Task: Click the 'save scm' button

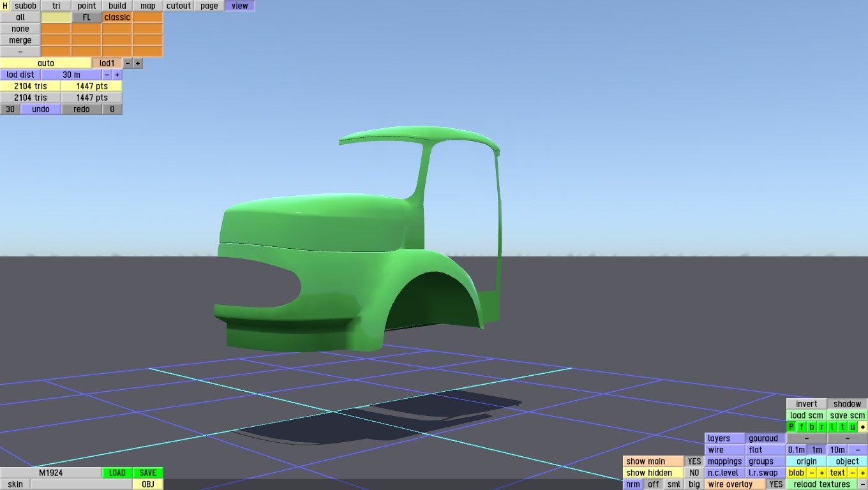Action: (848, 415)
